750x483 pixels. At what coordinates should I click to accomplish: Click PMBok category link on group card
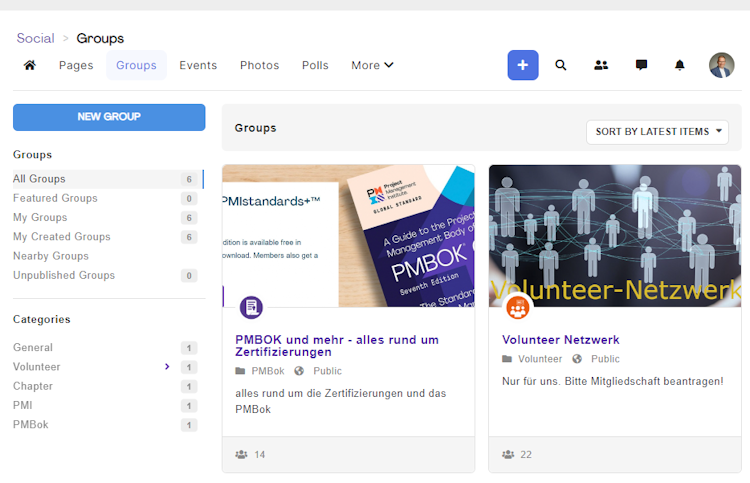tap(268, 371)
